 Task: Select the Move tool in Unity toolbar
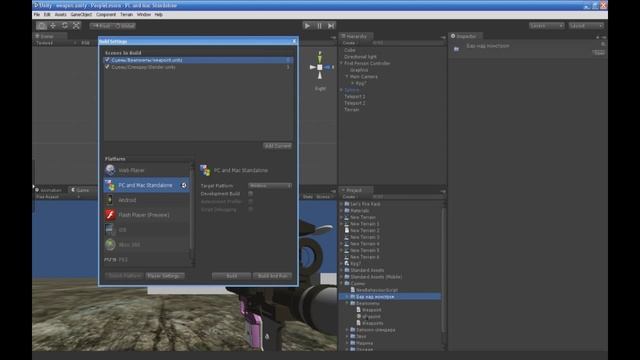(53, 26)
